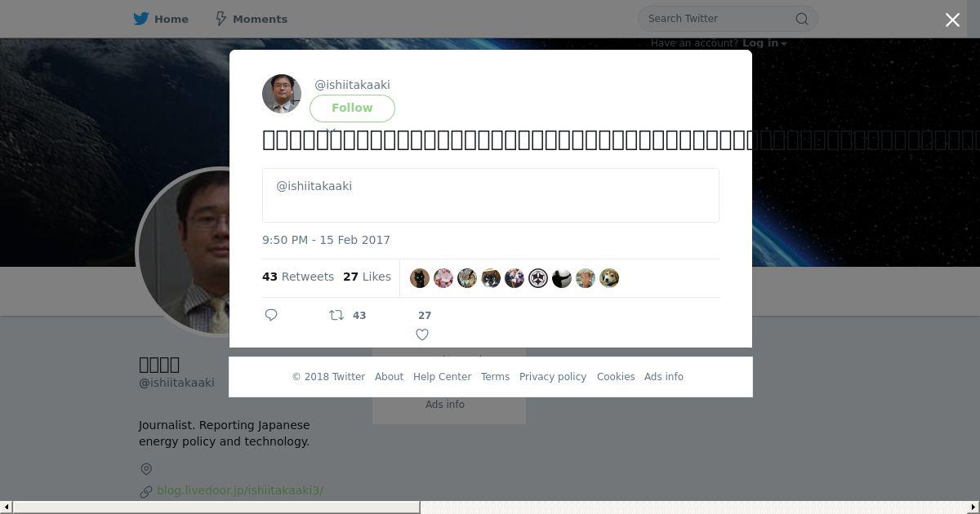Close the tweet overlay with X

point(952,20)
